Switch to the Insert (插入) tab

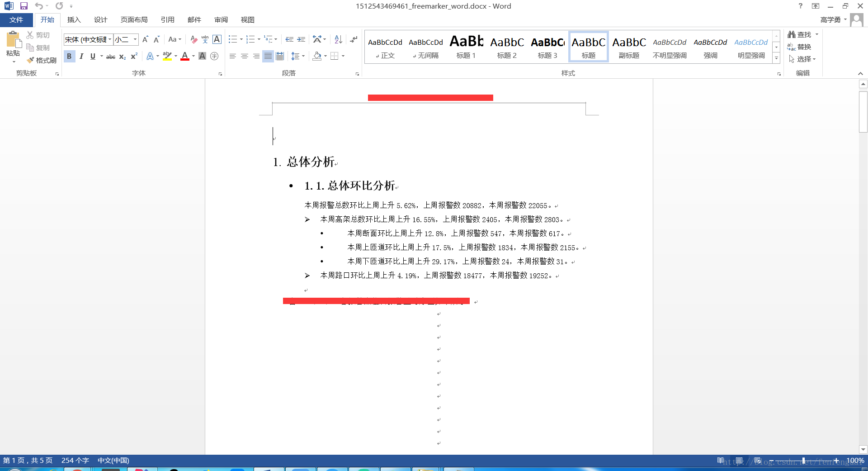(74, 20)
